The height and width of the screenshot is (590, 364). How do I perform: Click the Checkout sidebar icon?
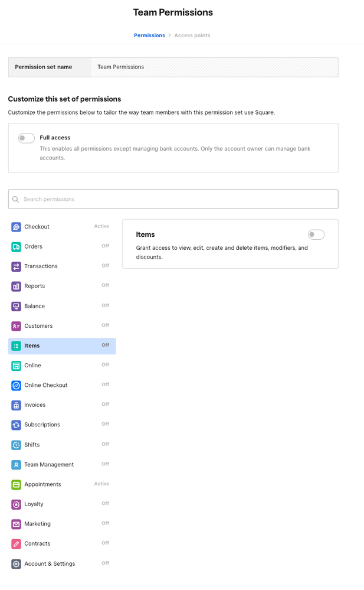(15, 226)
